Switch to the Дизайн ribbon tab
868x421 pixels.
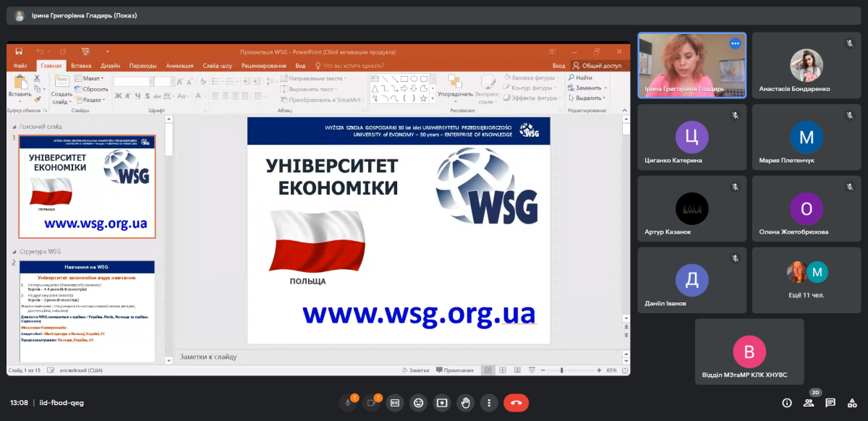pos(111,66)
